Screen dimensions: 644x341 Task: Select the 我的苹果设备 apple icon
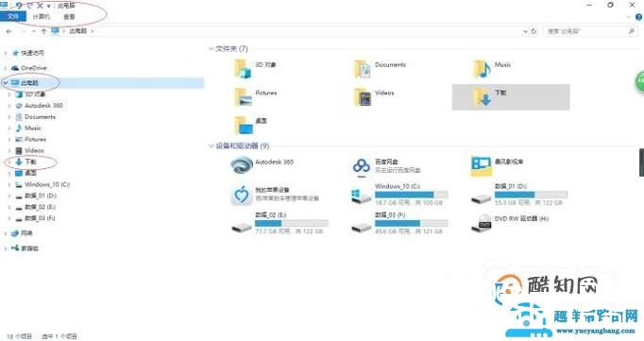click(242, 196)
